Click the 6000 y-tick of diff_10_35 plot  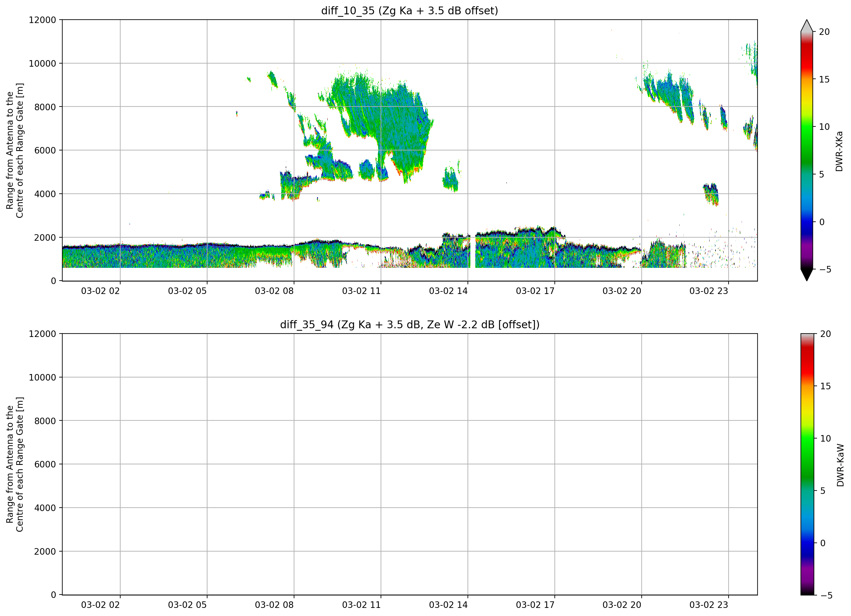coord(45,150)
